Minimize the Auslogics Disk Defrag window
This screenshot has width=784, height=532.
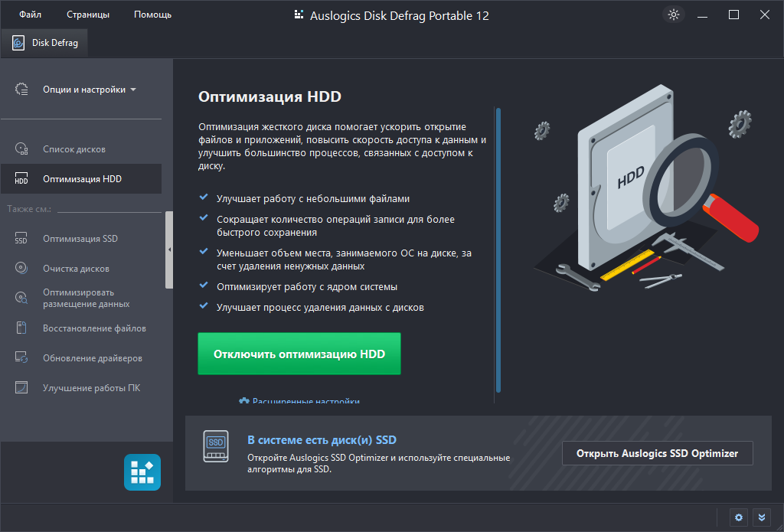[x=703, y=15]
